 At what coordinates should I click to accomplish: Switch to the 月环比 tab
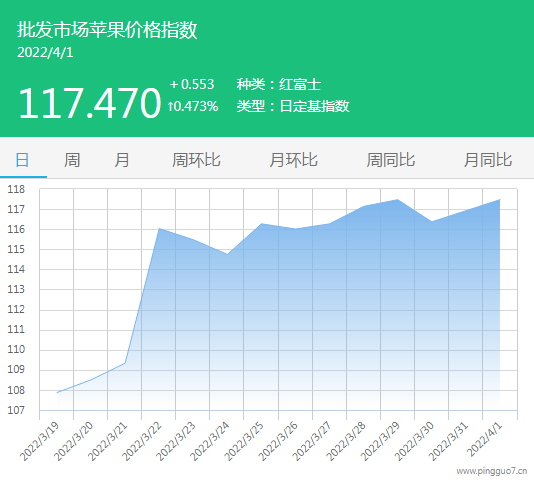click(293, 160)
